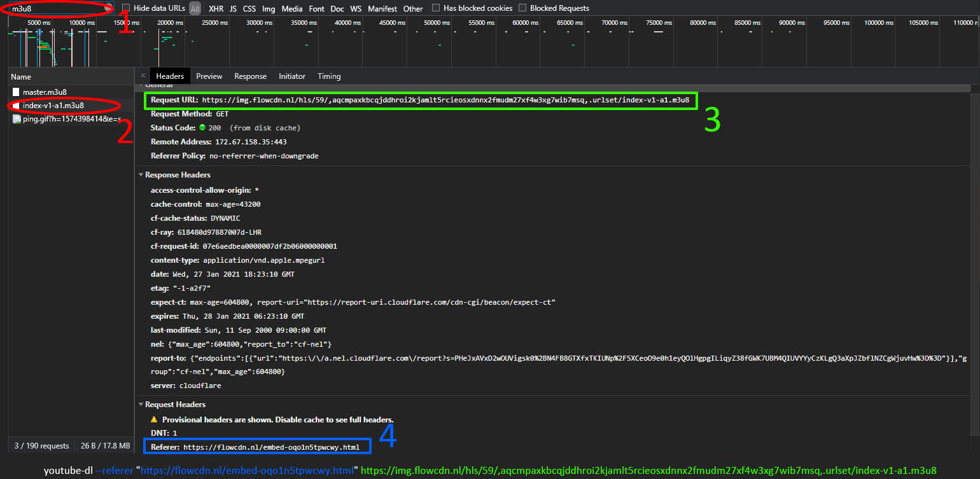Open the Preview tab

(209, 76)
